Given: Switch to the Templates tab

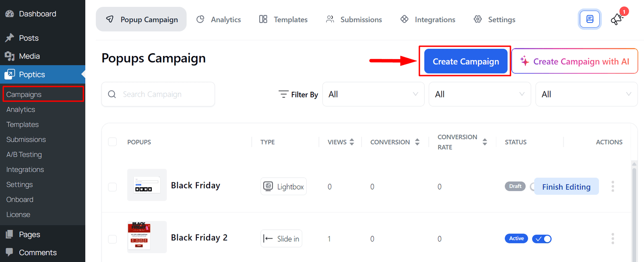Looking at the screenshot, I should pos(283,19).
